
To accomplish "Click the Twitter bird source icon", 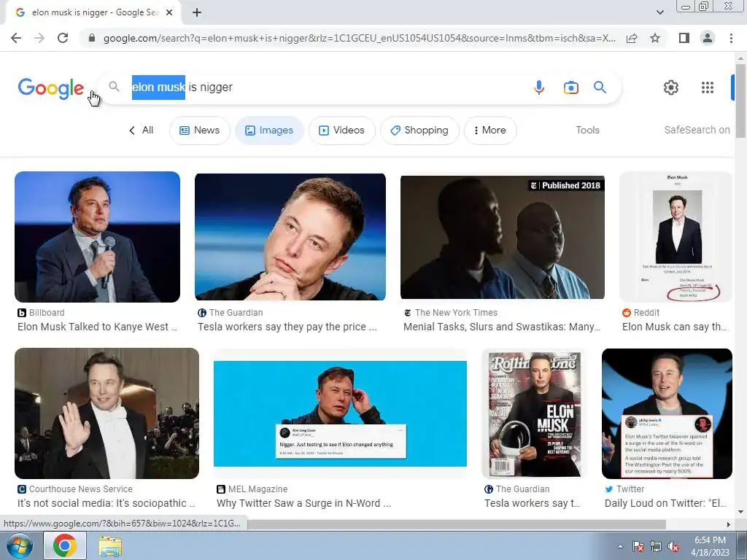I will 609,489.
